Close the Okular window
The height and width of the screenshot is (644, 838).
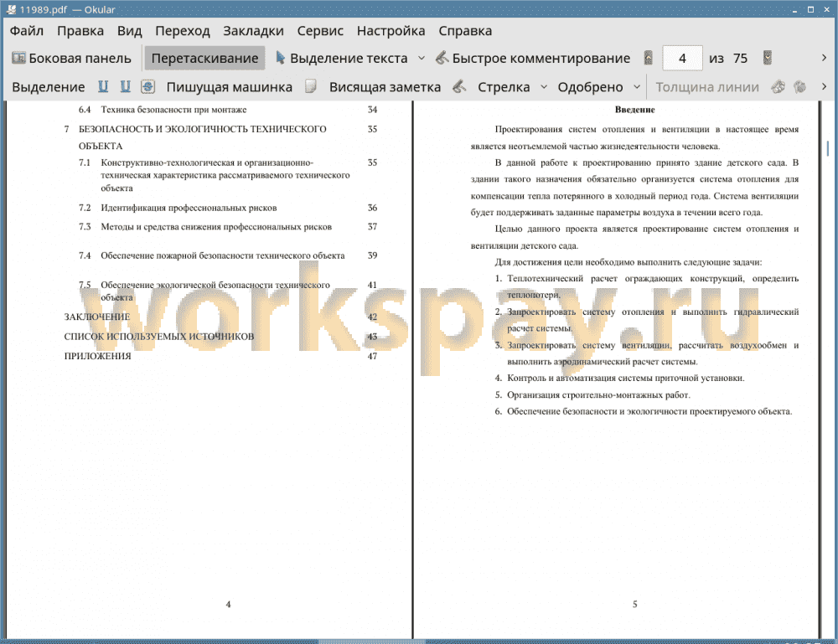tap(826, 9)
